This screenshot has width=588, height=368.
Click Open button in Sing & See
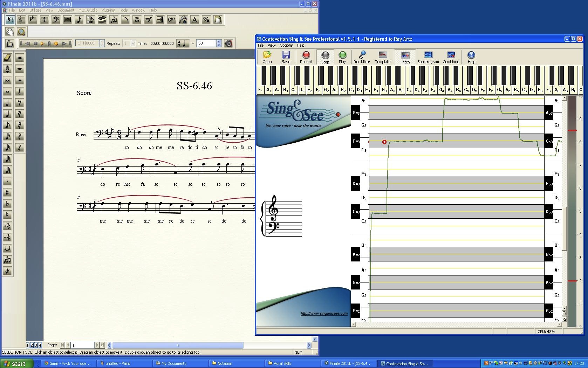pyautogui.click(x=267, y=57)
